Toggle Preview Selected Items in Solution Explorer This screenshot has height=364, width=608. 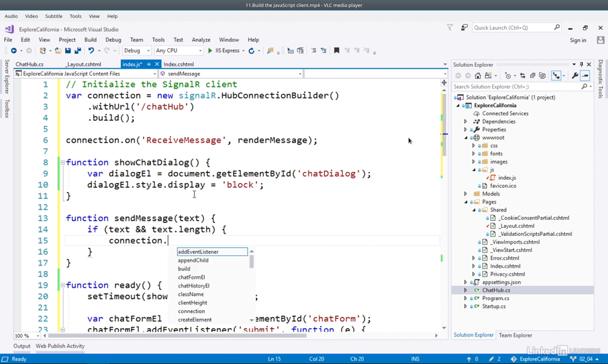pyautogui.click(x=585, y=76)
